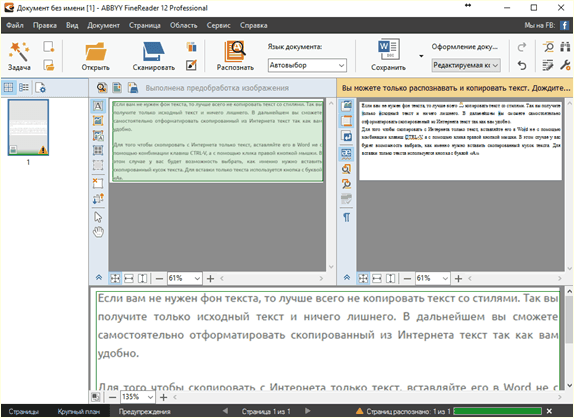Viewport: 574px width, 418px height.
Task: Collapse text pane tools with double chevron
Action: 347,277
